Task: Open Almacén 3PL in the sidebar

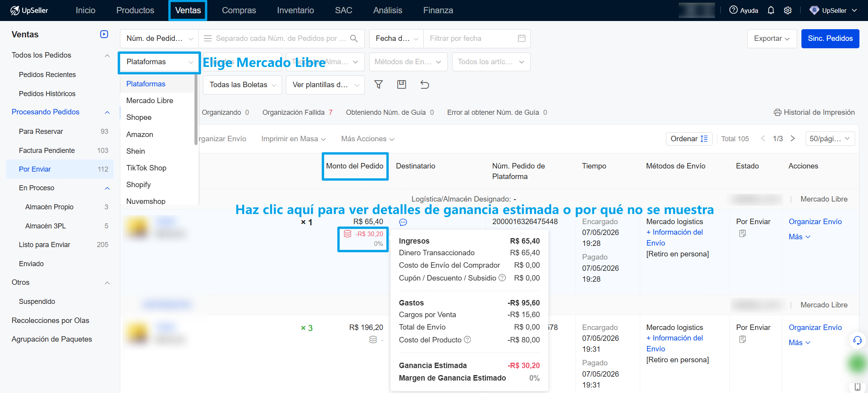Action: point(60,226)
